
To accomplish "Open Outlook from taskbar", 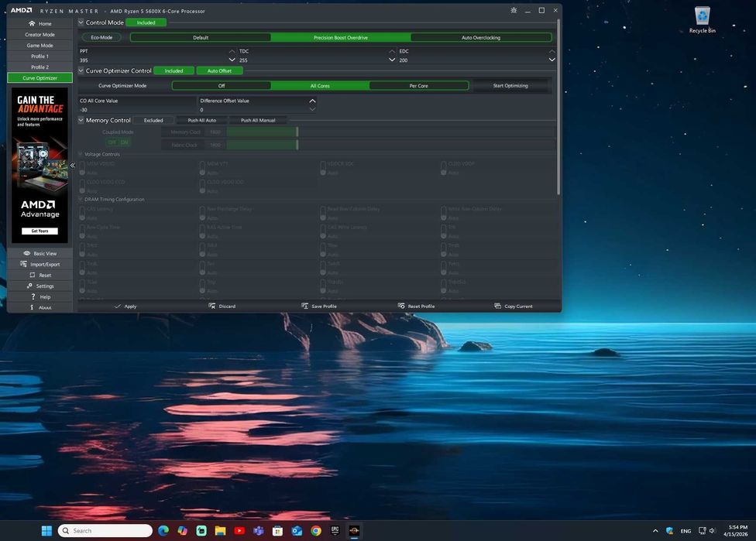I will (297, 530).
